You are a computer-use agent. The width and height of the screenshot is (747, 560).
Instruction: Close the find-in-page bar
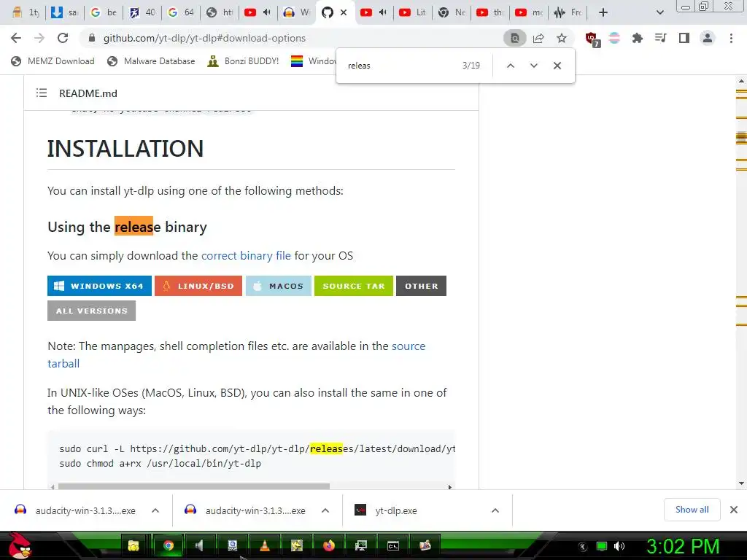pos(557,66)
